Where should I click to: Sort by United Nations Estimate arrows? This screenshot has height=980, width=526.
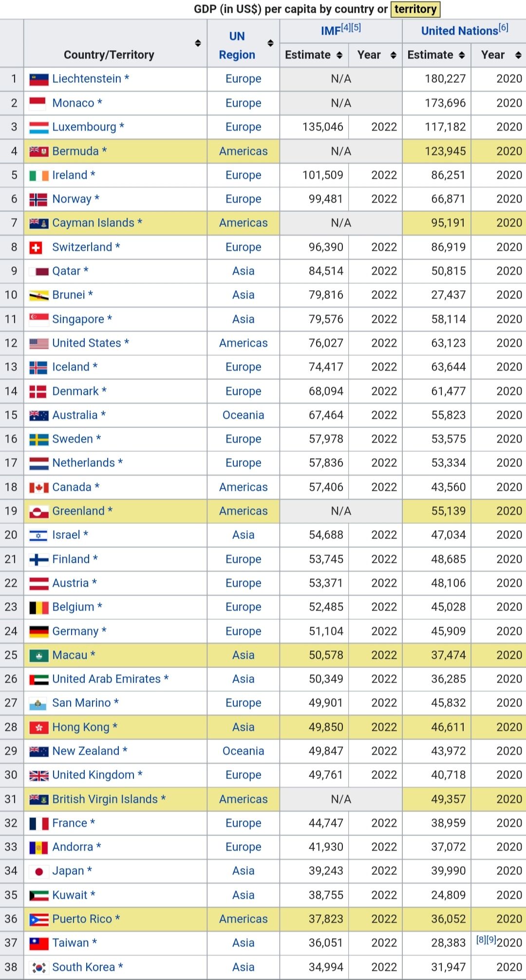tap(462, 55)
